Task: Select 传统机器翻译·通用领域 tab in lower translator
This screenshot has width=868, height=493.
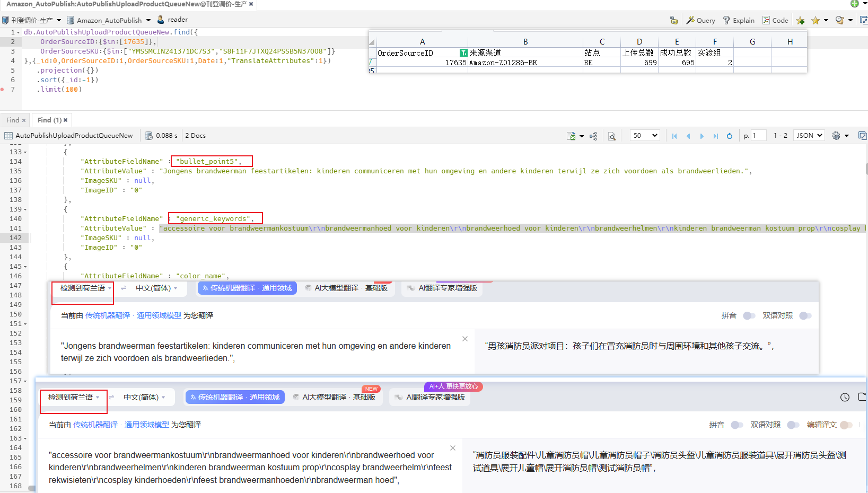Action: [235, 397]
